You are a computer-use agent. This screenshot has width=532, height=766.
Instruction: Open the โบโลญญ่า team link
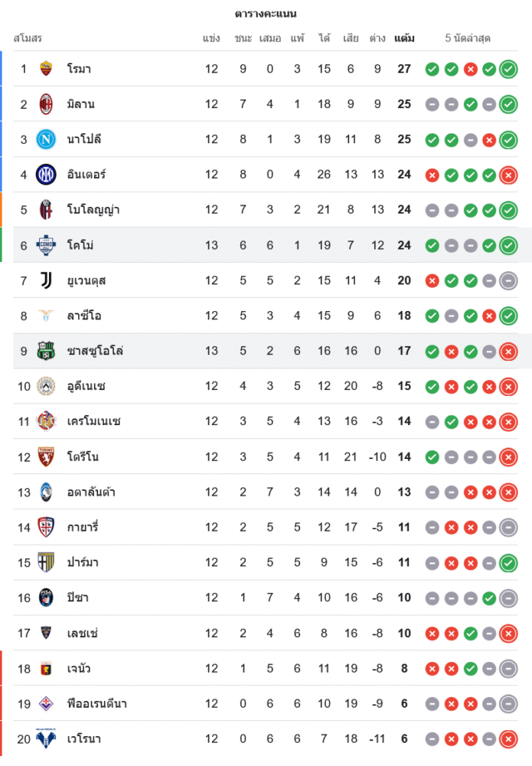coord(93,210)
